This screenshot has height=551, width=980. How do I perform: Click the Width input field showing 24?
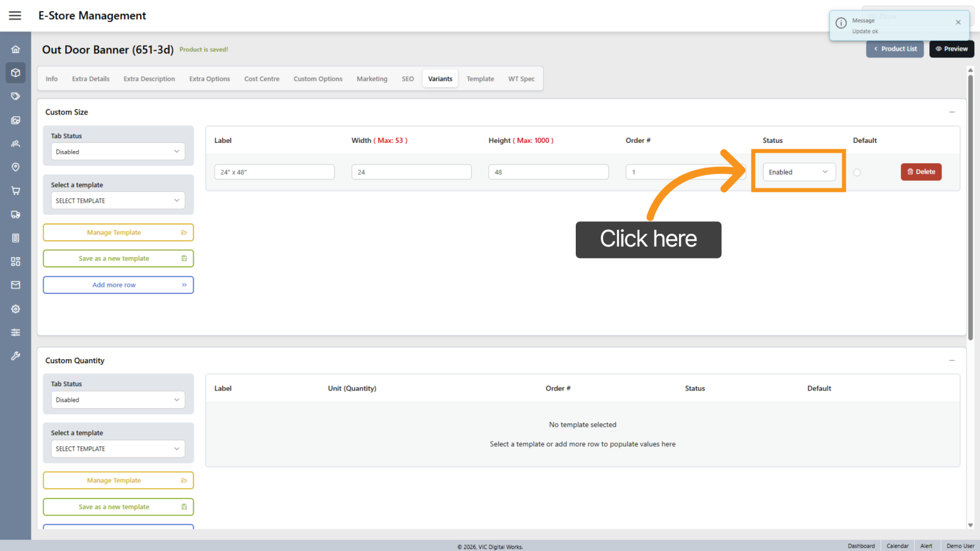pyautogui.click(x=411, y=172)
